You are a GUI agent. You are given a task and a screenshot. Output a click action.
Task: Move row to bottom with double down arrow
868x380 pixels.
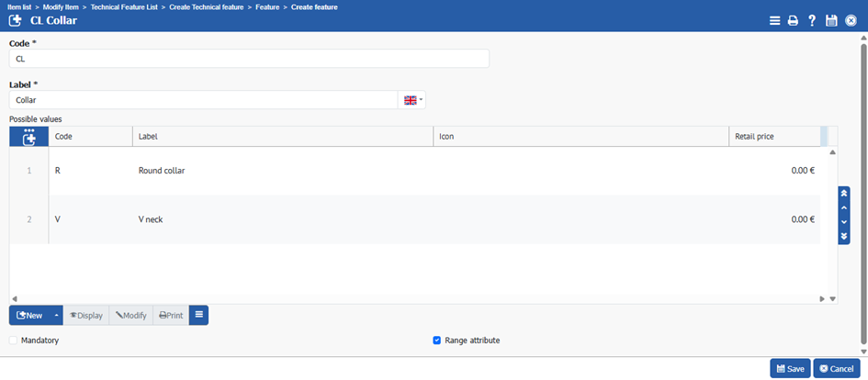point(844,237)
